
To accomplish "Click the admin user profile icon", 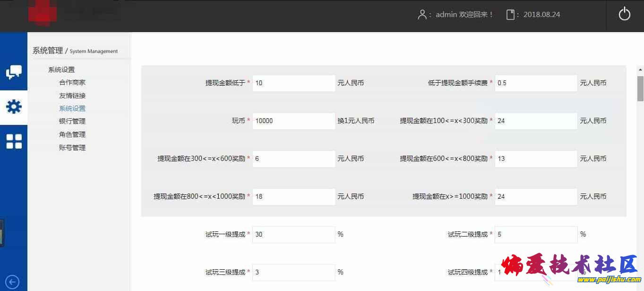I will 422,15.
